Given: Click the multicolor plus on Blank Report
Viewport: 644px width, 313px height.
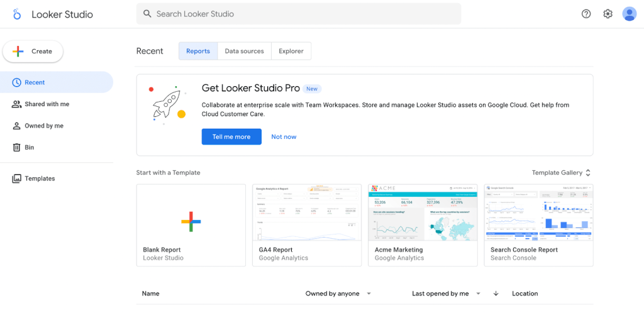Looking at the screenshot, I should [x=191, y=221].
